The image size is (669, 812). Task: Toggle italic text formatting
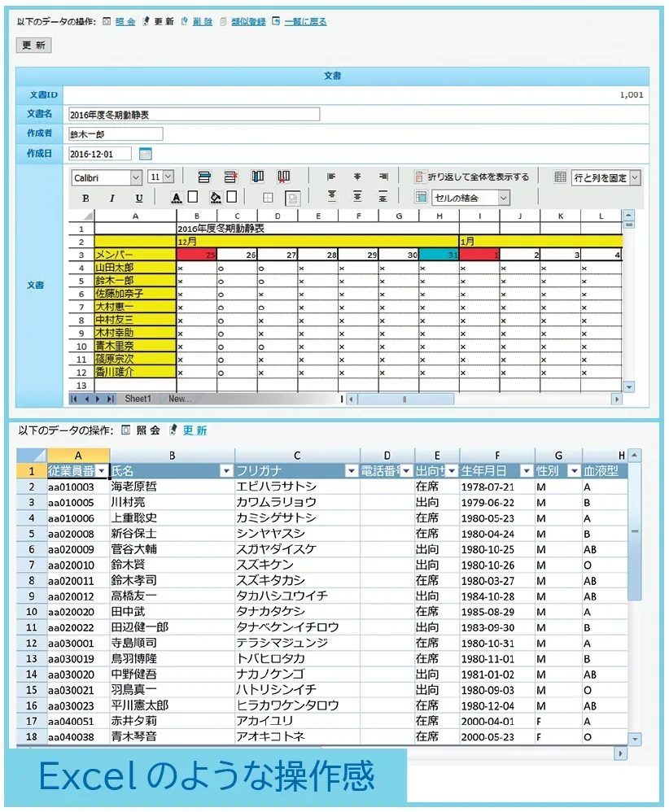tap(112, 198)
